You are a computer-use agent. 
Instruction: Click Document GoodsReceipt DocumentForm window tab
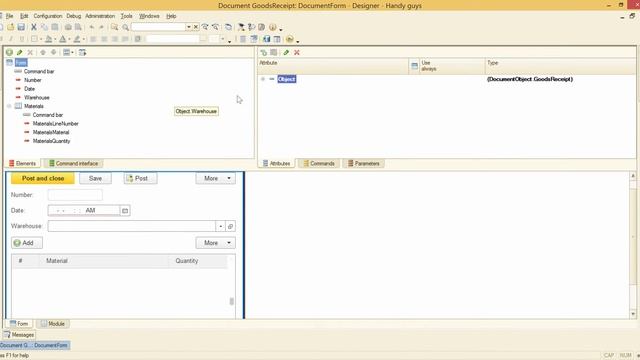[35, 345]
